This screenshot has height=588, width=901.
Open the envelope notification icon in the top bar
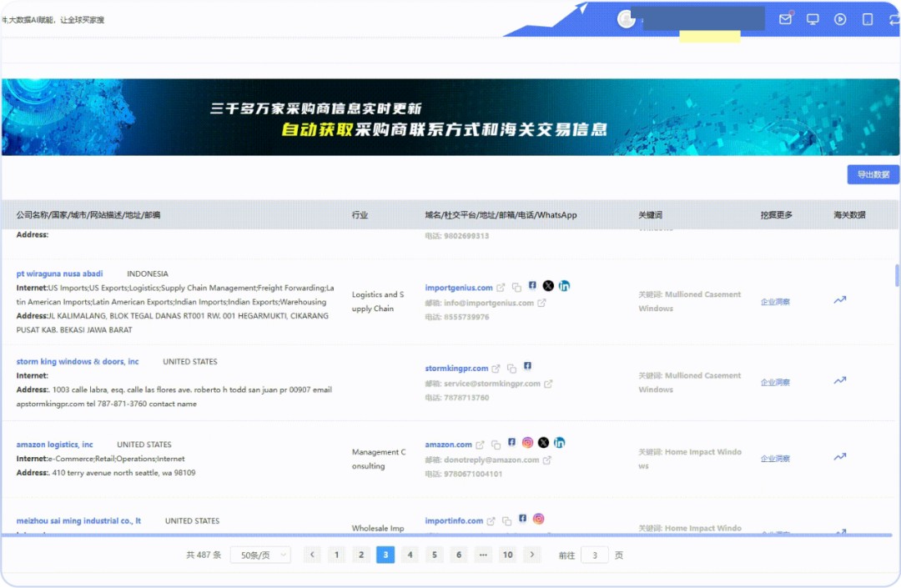(x=785, y=18)
